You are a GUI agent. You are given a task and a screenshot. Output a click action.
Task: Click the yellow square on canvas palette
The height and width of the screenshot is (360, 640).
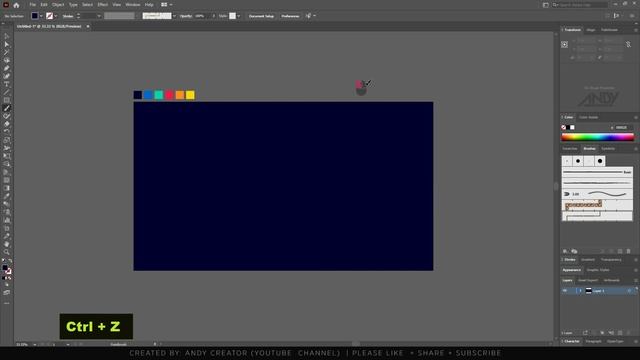click(x=190, y=95)
